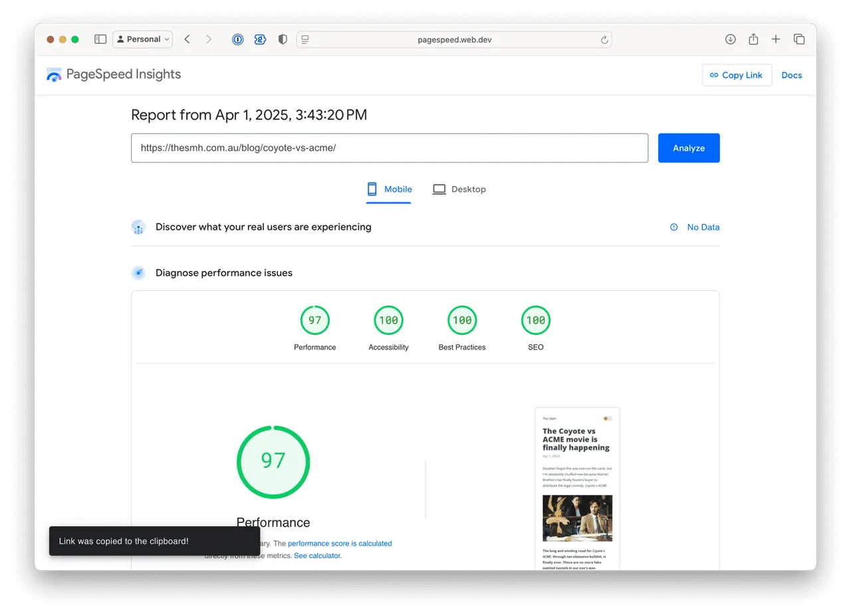The image size is (851, 616).
Task: Edit the URL input field
Action: click(x=390, y=148)
